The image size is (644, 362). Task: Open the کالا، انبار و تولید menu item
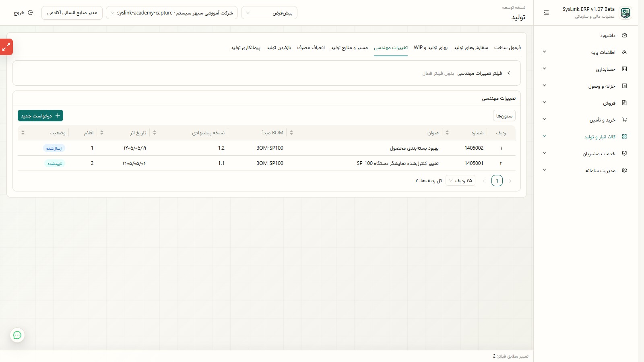click(x=586, y=137)
